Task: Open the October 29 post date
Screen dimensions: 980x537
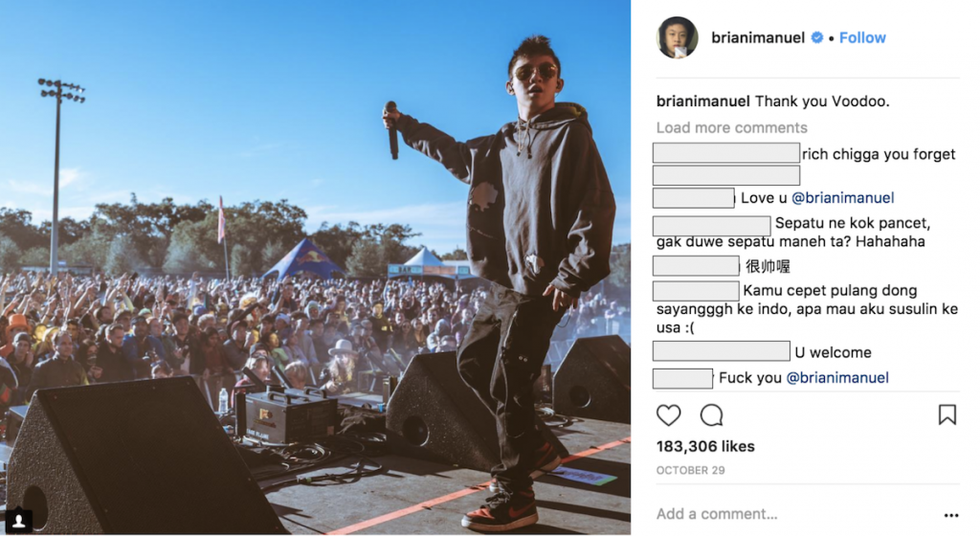Action: pos(691,470)
